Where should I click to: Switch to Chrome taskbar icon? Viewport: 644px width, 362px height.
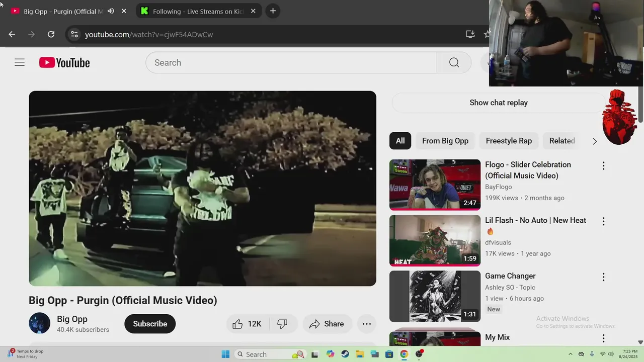pos(404,354)
